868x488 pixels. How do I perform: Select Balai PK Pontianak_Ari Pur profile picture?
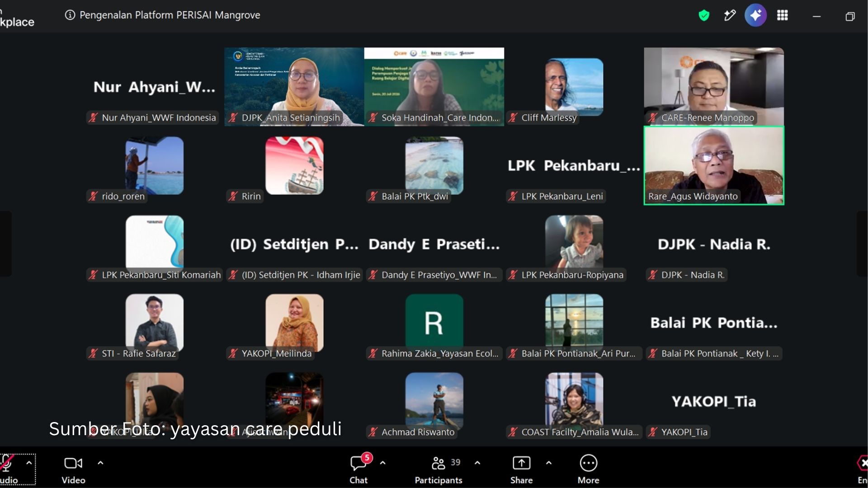574,323
